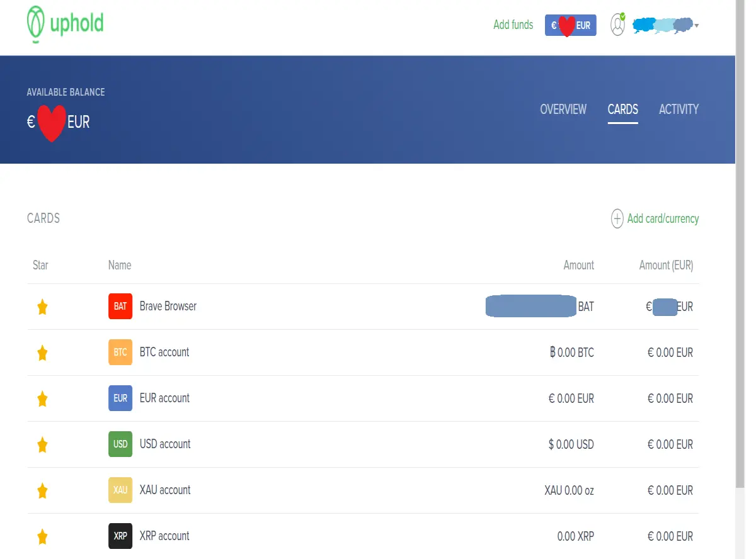Click the Add card/currency link
This screenshot has width=756, height=559.
click(x=663, y=218)
